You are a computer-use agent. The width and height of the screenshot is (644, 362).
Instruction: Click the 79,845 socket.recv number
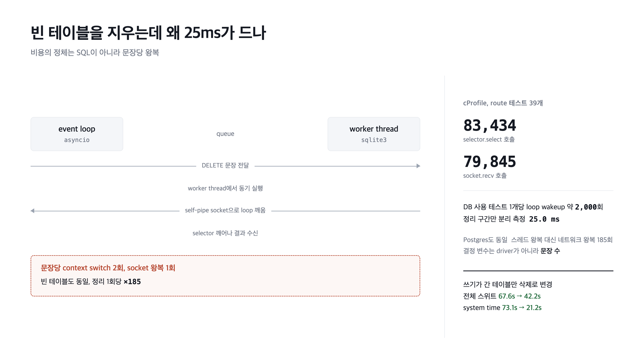[x=489, y=161]
